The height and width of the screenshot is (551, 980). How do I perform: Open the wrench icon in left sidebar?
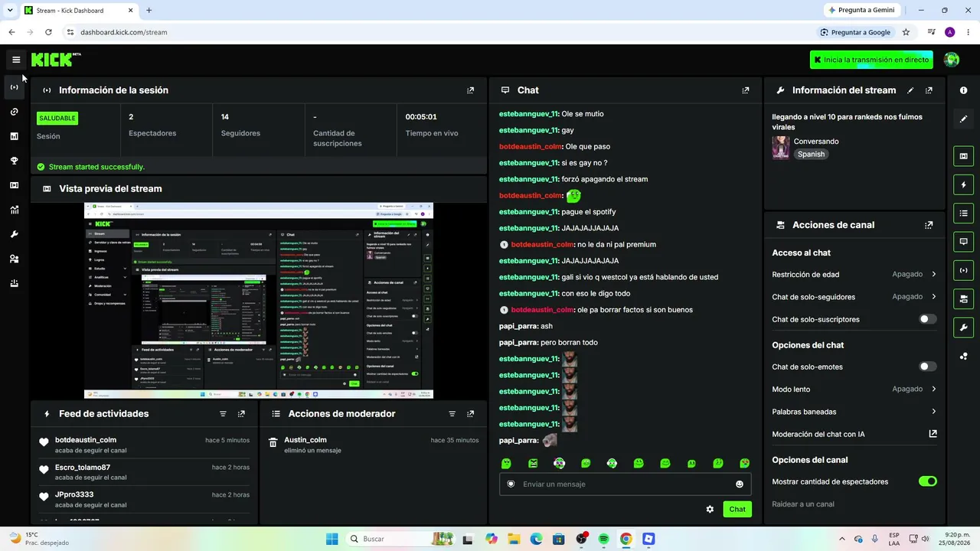15,234
